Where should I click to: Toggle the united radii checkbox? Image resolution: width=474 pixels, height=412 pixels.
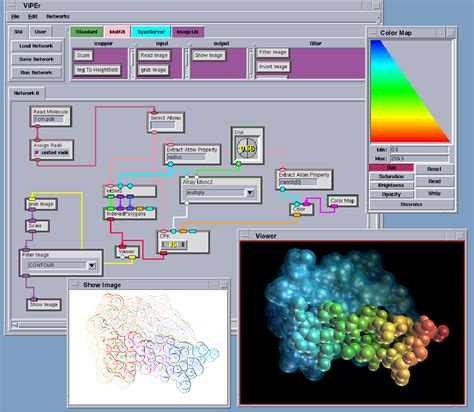tap(37, 153)
